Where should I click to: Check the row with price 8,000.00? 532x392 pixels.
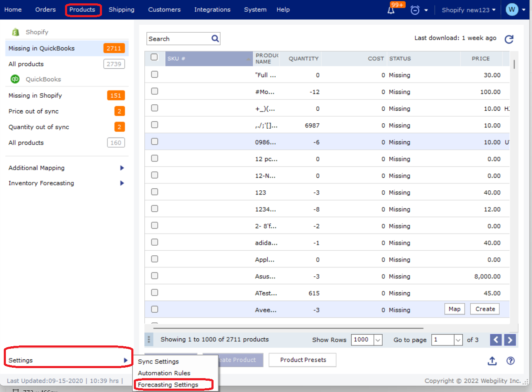tap(154, 275)
